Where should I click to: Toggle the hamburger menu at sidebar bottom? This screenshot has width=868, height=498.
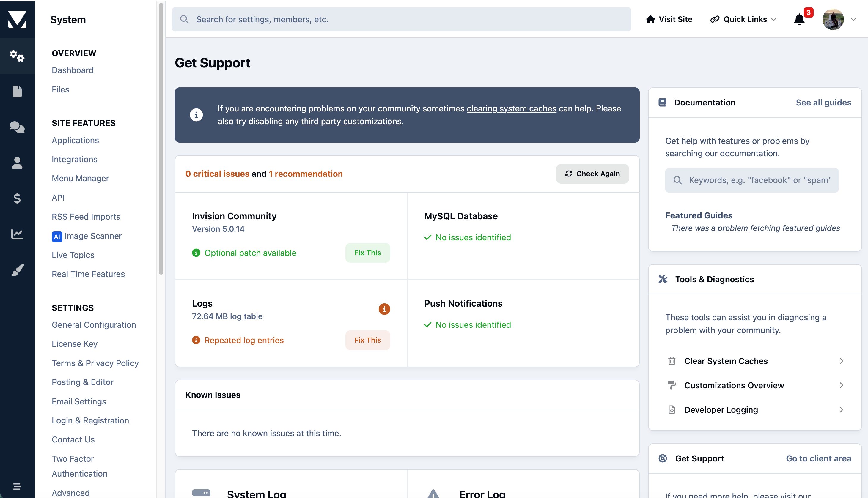click(x=17, y=486)
